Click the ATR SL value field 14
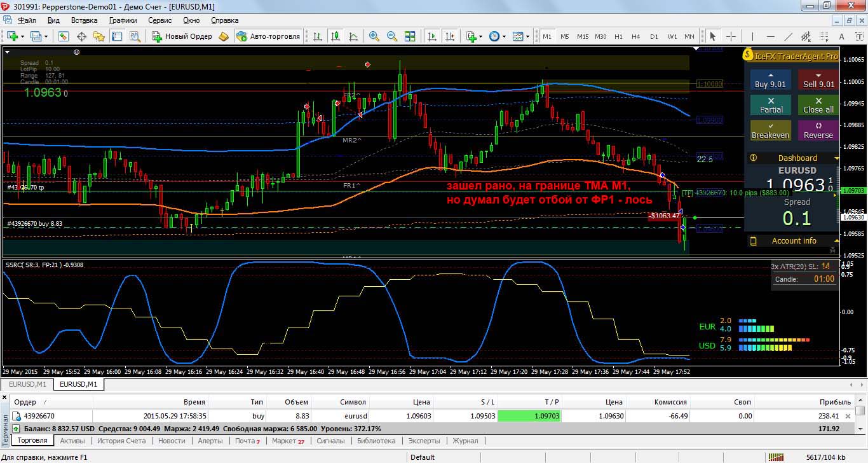Screen dimensions: 868x463 point(825,266)
